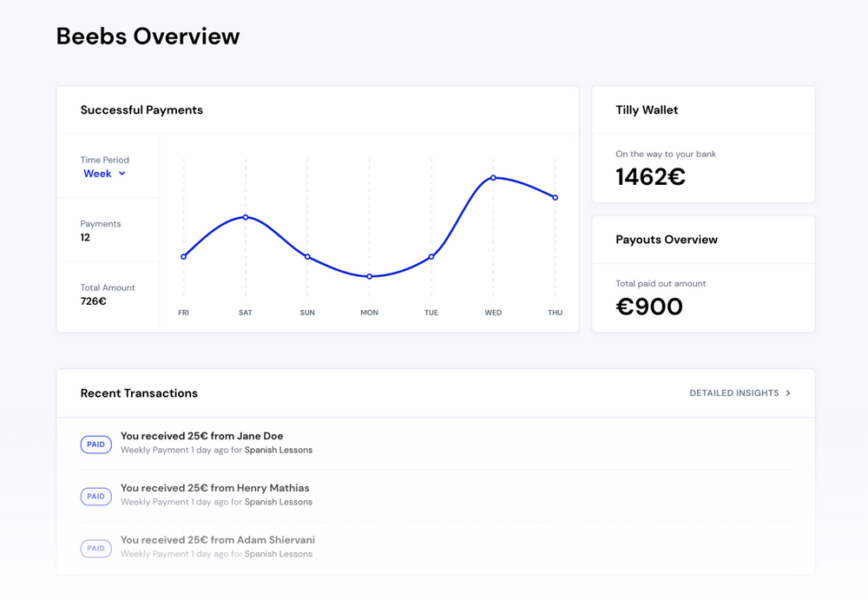
Task: Open the Week time period dropdown
Action: [100, 173]
